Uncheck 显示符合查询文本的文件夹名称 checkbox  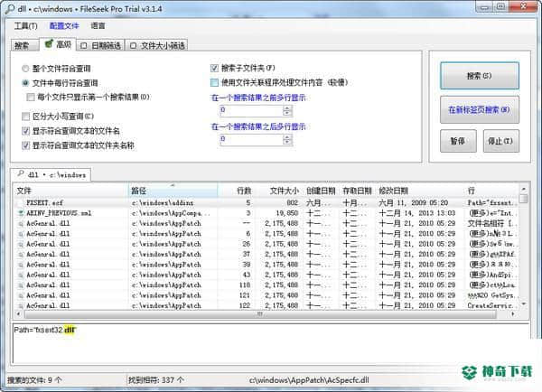(25, 145)
